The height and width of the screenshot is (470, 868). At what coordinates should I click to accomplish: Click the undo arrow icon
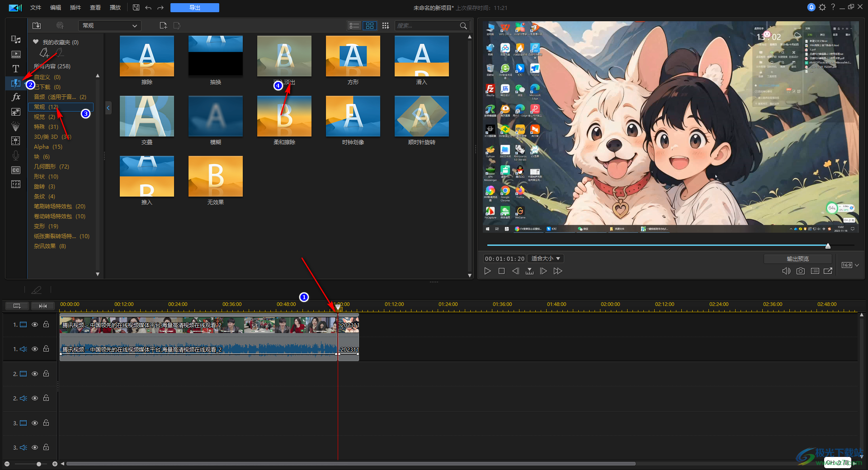click(x=148, y=8)
